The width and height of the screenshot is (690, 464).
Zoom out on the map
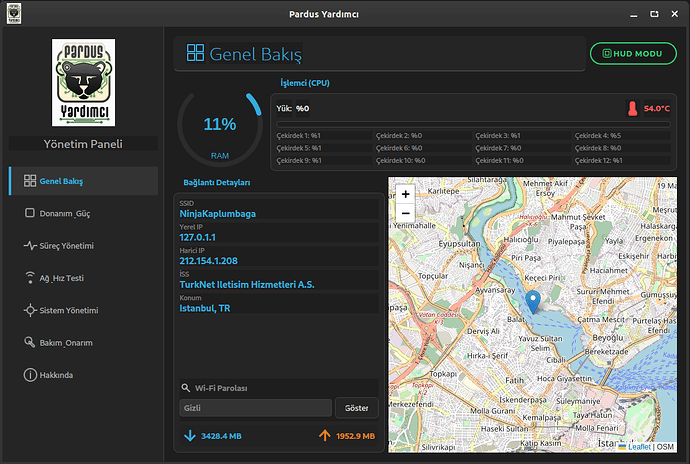tap(405, 213)
